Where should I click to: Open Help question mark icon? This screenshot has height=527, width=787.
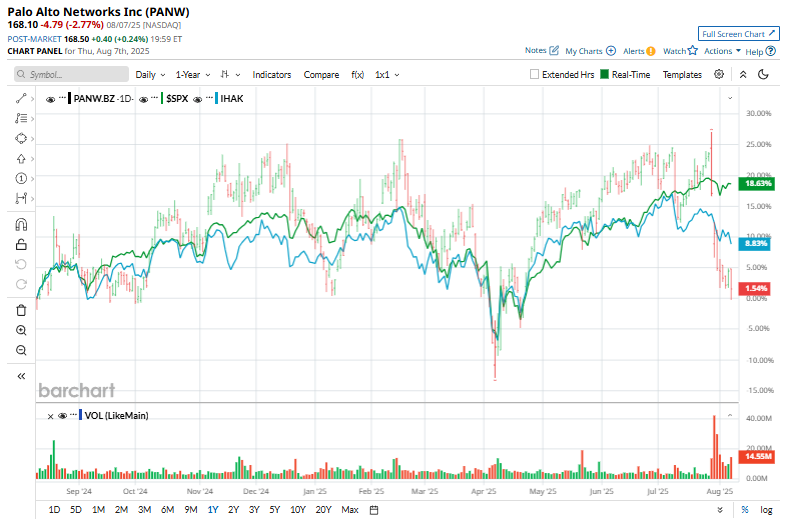771,51
